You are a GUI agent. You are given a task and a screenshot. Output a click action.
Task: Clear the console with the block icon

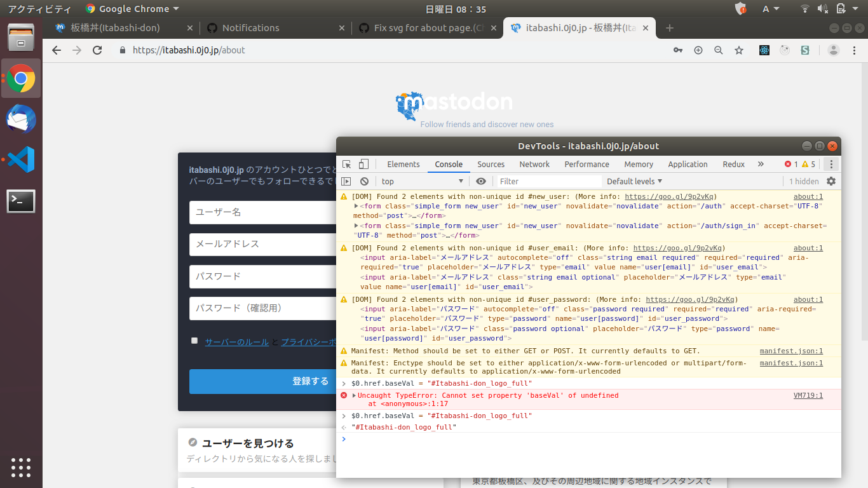(364, 181)
